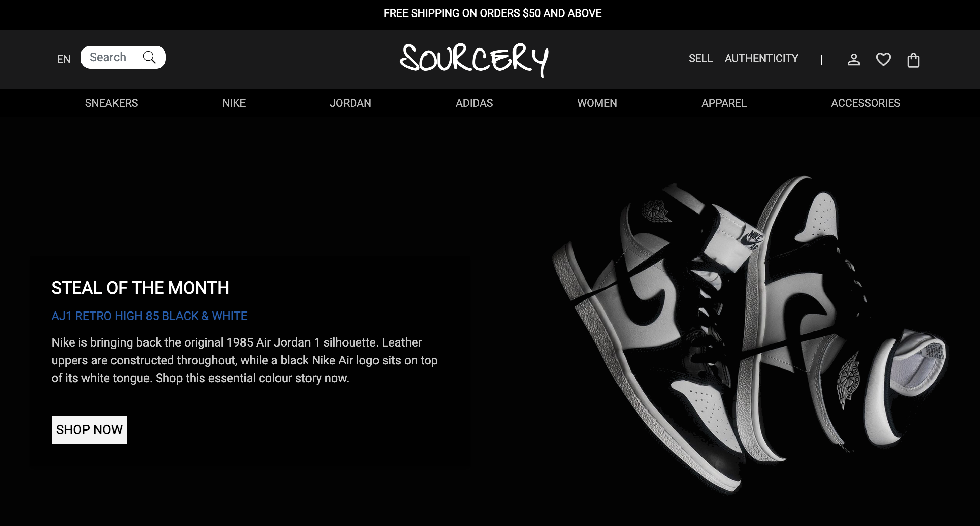Open the ADIDAS menu category
This screenshot has width=980, height=526.
[x=474, y=103]
